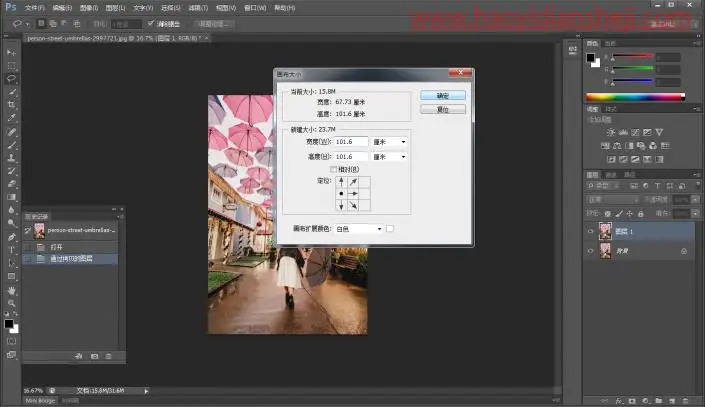
Task: Open height unit dropdown (厘米)
Action: (389, 157)
